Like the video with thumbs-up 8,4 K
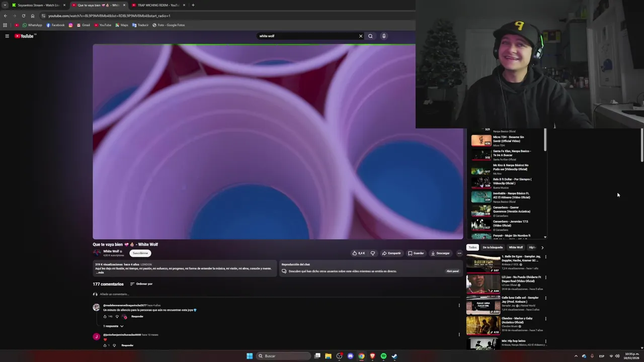Viewport: 644px width, 362px height. coord(359,253)
